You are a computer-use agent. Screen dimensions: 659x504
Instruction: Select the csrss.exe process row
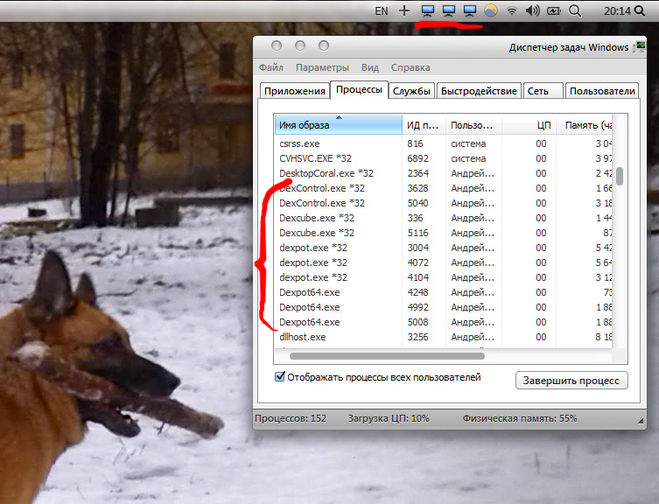pyautogui.click(x=443, y=144)
